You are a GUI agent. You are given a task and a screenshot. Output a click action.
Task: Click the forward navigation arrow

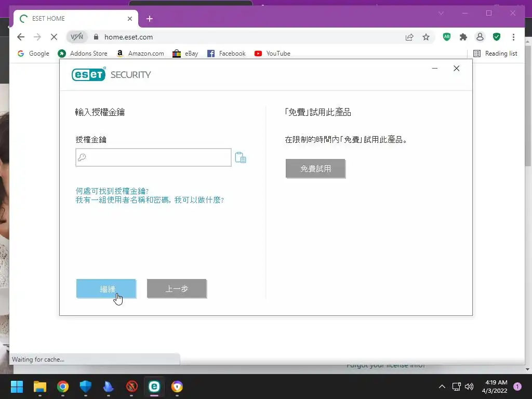coord(37,37)
